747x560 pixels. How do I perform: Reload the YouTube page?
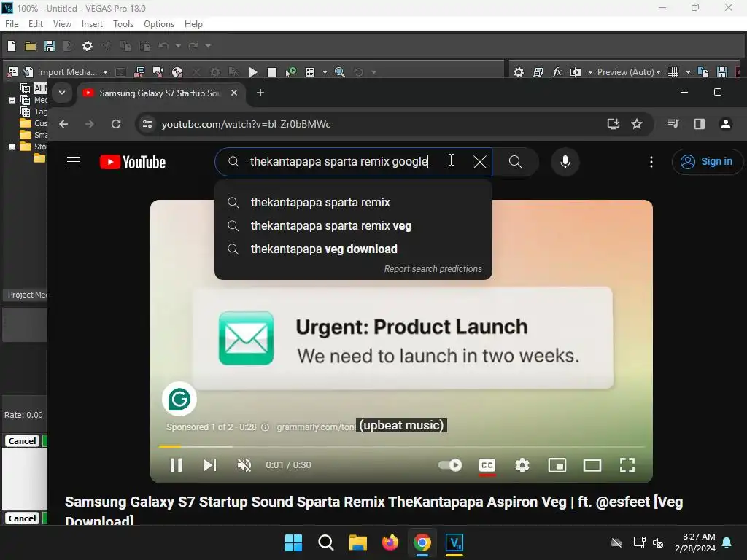pos(116,124)
